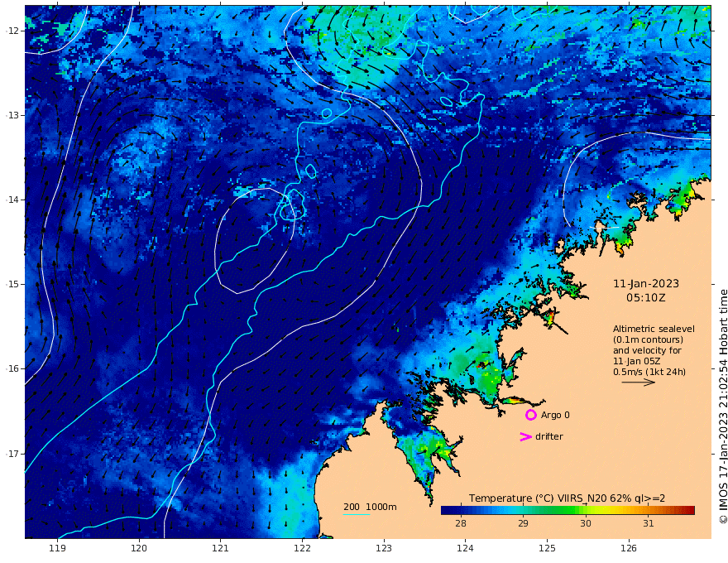Click longitude axis label 125
Screen dimensions: 728x563
(x=548, y=548)
